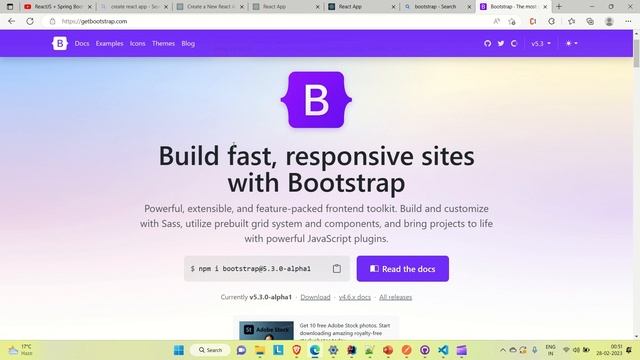The width and height of the screenshot is (640, 360).
Task: Open PowerPoint from the taskbar
Action: [x=388, y=350]
